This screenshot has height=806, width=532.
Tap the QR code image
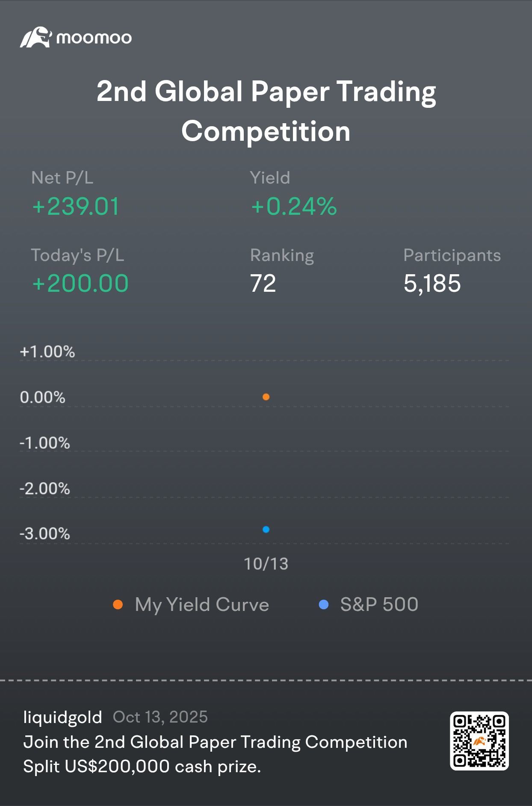[479, 741]
